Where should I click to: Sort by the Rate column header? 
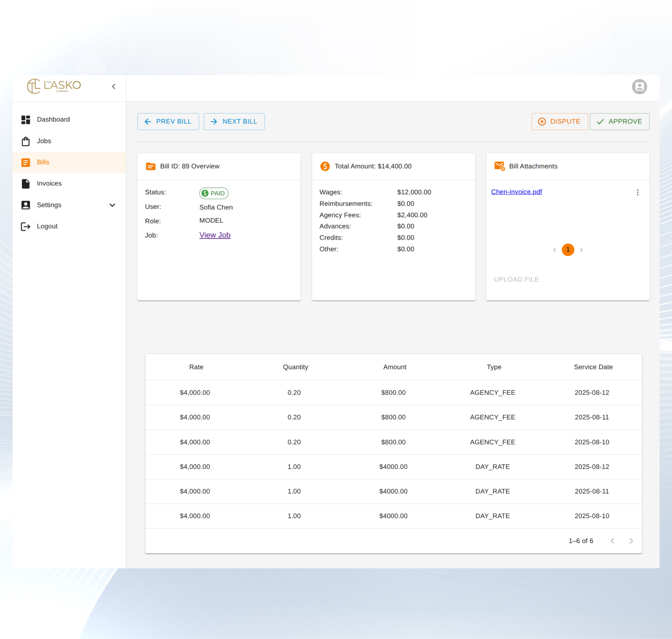tap(196, 367)
